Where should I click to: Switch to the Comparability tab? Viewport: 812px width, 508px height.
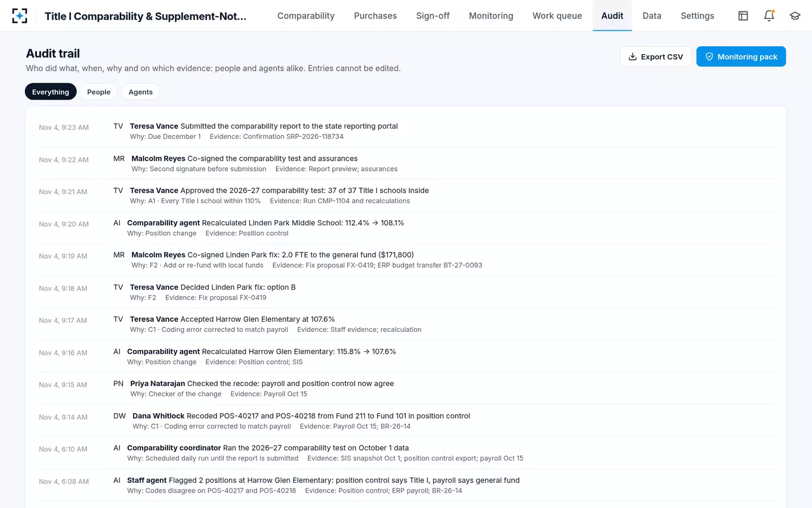(306, 16)
